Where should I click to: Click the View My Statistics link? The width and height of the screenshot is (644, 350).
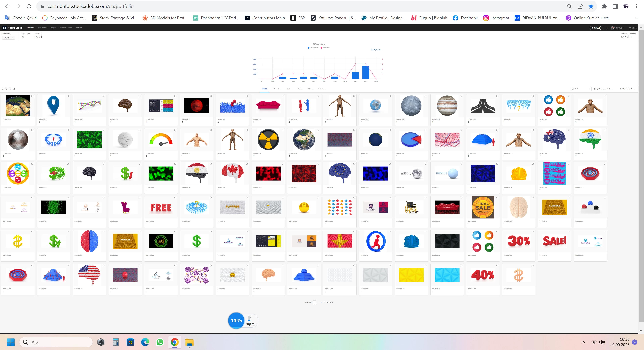376,50
